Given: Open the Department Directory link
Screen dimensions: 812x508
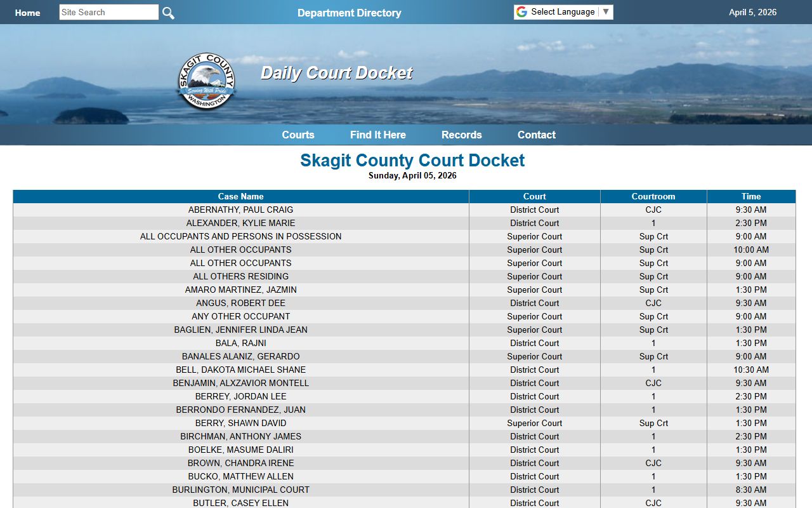Looking at the screenshot, I should point(350,13).
